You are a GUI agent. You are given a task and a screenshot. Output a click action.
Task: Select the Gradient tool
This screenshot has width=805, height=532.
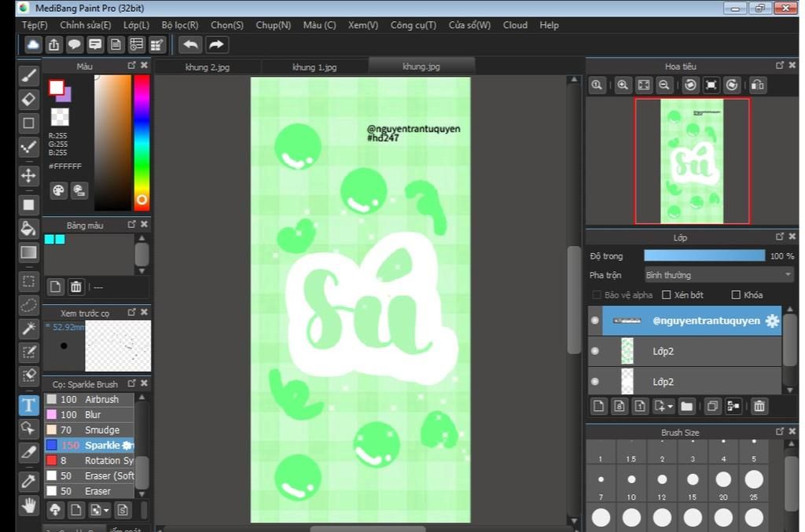29,252
